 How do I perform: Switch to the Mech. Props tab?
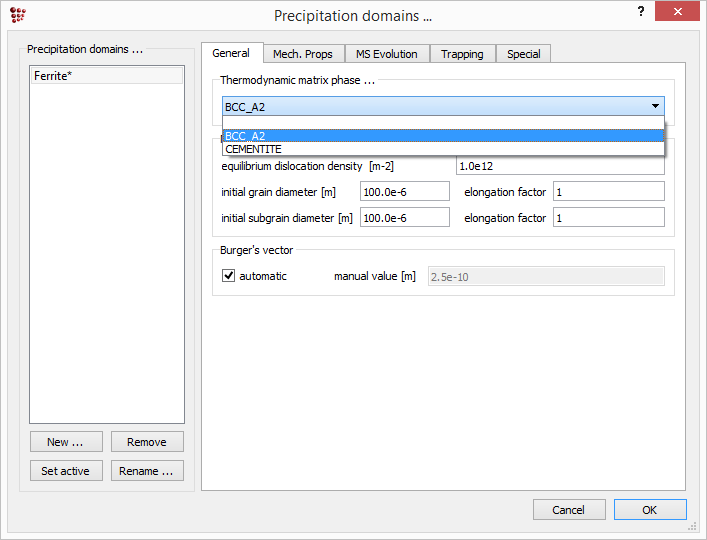pyautogui.click(x=303, y=54)
